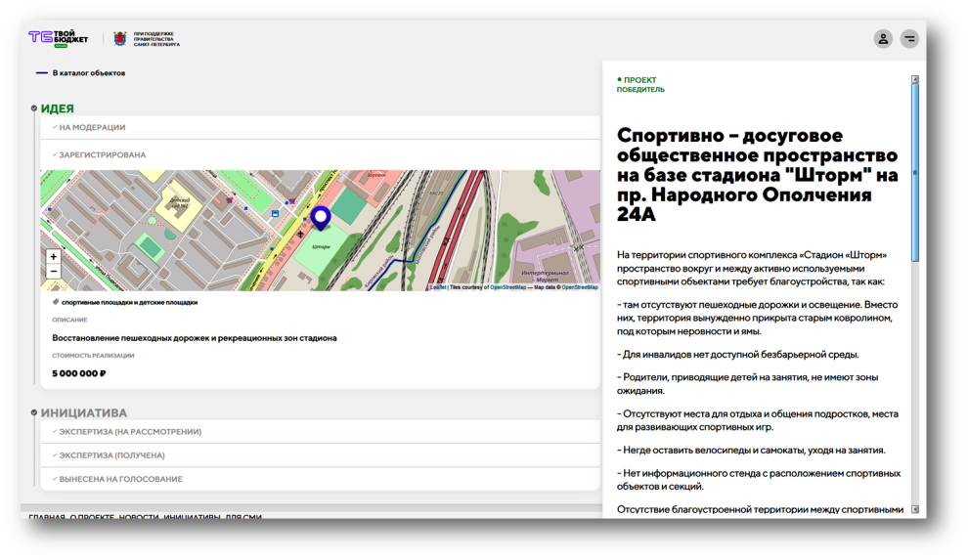Screen dimensions: 968x560
Task: Click the cost value 5 000 000 ₽
Action: point(79,373)
